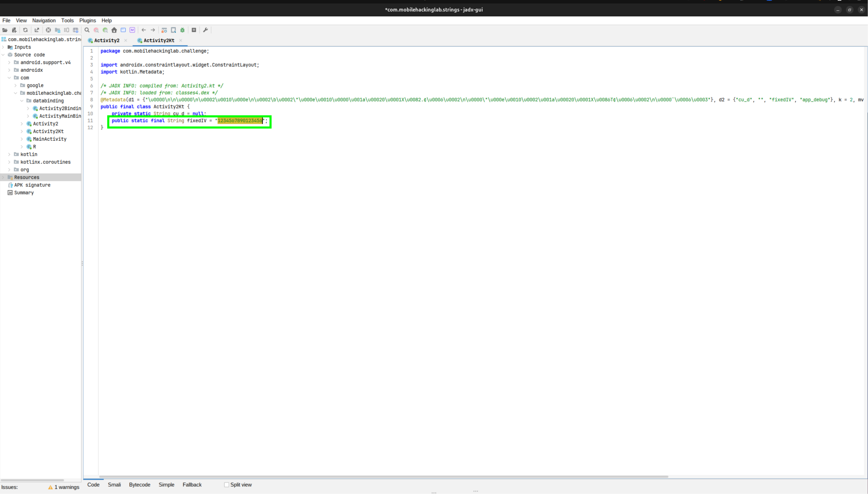
Task: Switch to the Fallback view tab
Action: [x=192, y=485]
